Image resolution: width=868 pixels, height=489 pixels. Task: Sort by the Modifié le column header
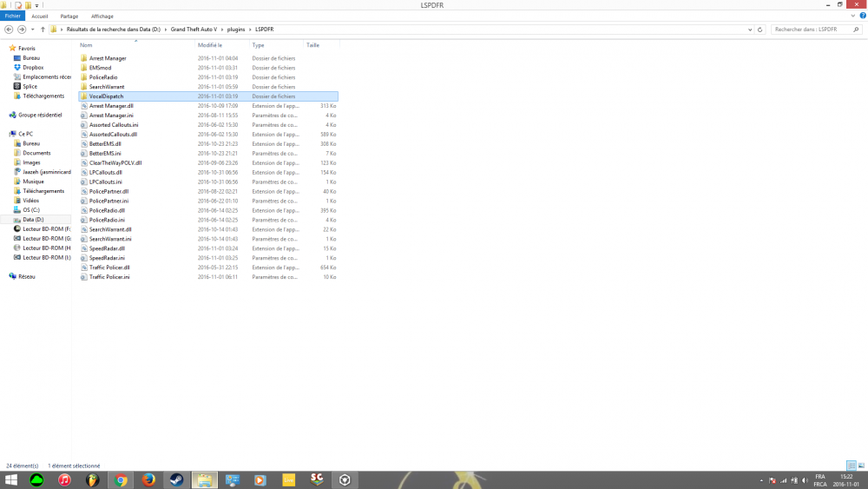point(210,45)
